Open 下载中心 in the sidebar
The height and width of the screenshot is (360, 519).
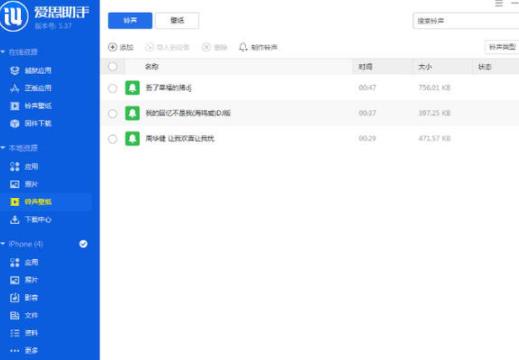31,220
